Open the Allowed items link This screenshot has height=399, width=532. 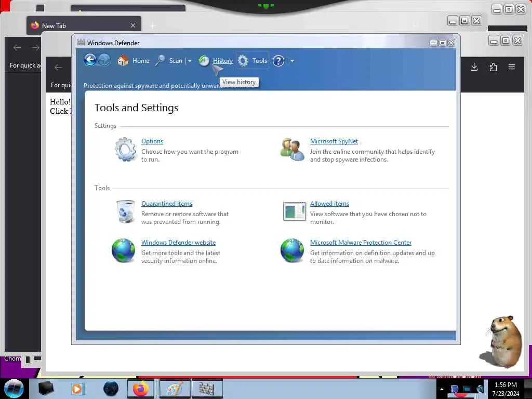[329, 204]
